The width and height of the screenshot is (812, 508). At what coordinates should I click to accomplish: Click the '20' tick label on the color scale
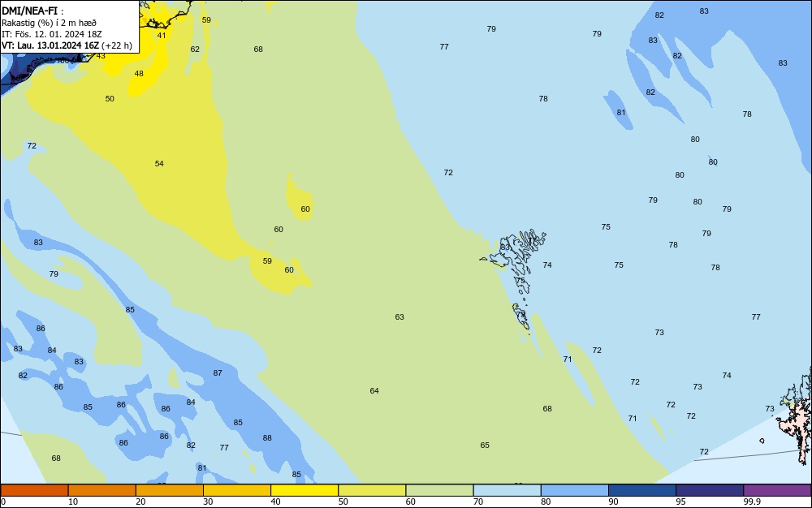[x=140, y=502]
